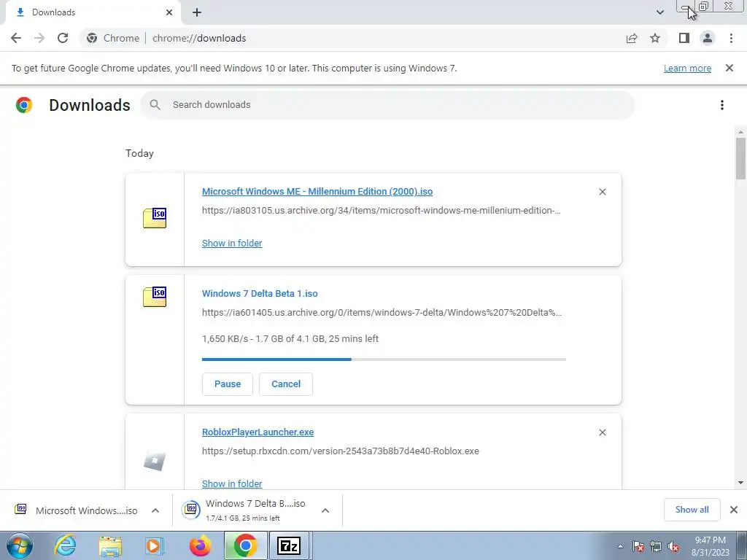Click Learn more about Chrome updates

click(687, 68)
